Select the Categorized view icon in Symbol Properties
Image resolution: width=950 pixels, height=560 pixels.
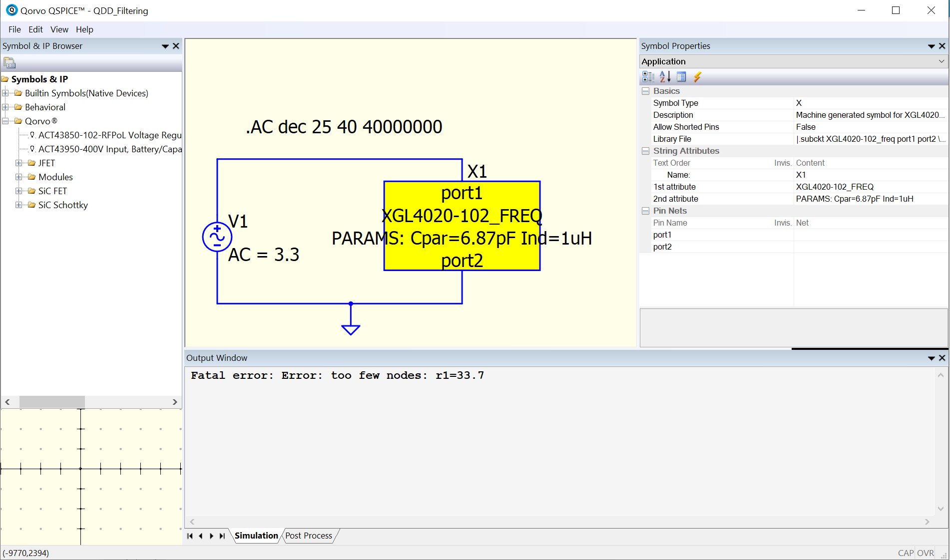point(648,77)
